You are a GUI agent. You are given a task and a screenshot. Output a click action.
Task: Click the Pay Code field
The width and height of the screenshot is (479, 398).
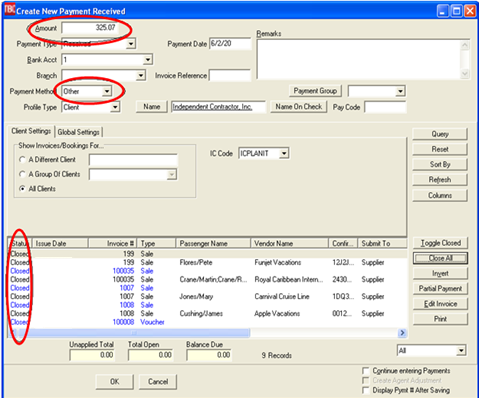(385, 108)
